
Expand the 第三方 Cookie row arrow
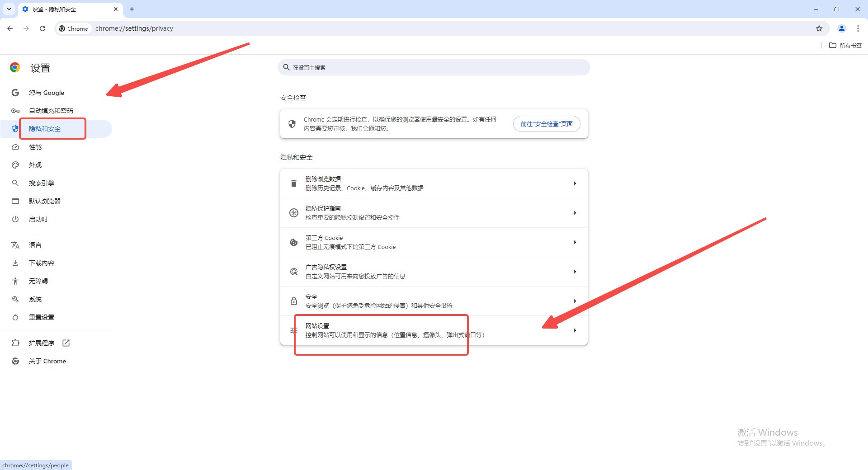point(575,242)
